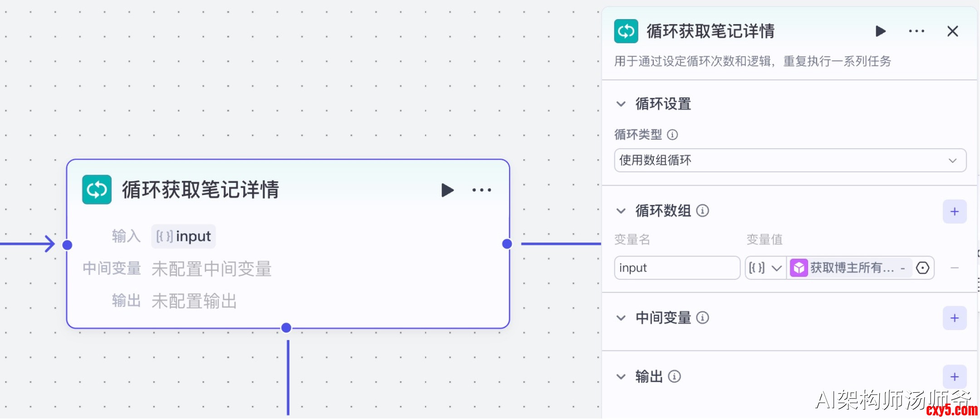Add a new loop array variable

pos(954,212)
